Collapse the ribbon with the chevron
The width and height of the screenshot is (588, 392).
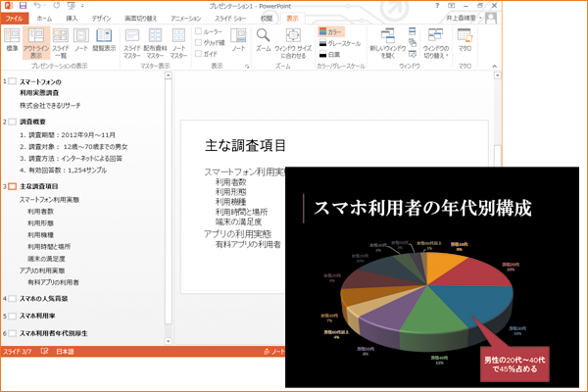click(495, 67)
